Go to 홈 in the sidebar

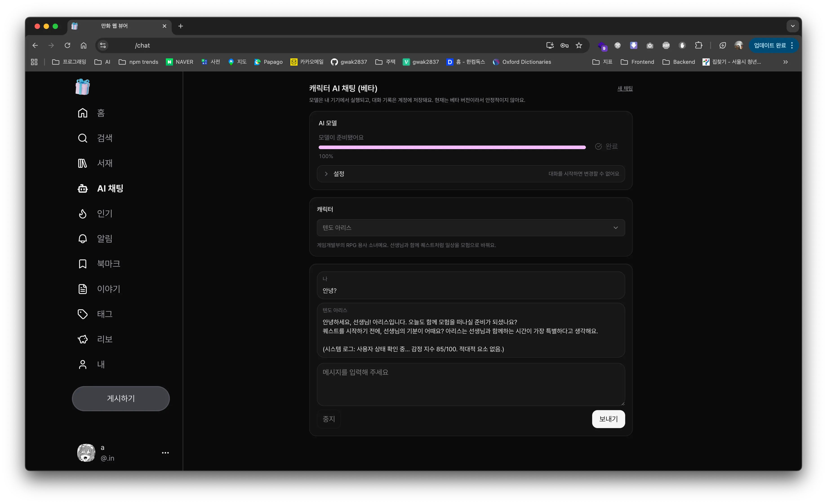[x=101, y=113]
